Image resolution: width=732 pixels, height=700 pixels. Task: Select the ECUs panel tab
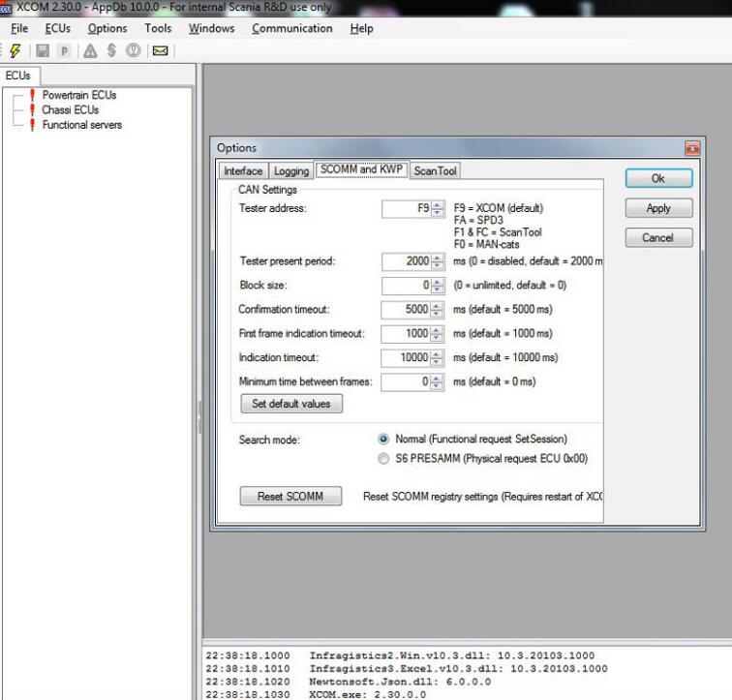pyautogui.click(x=18, y=76)
